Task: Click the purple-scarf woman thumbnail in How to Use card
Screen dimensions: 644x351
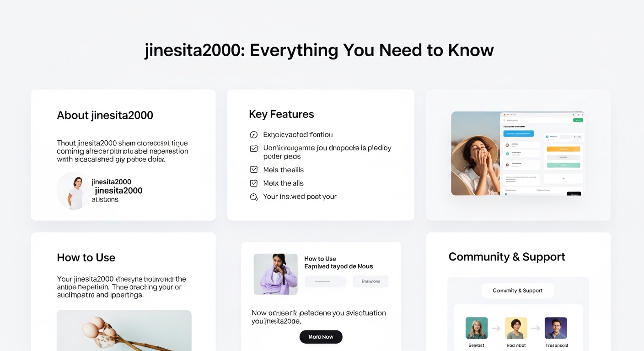Action: pyautogui.click(x=275, y=273)
